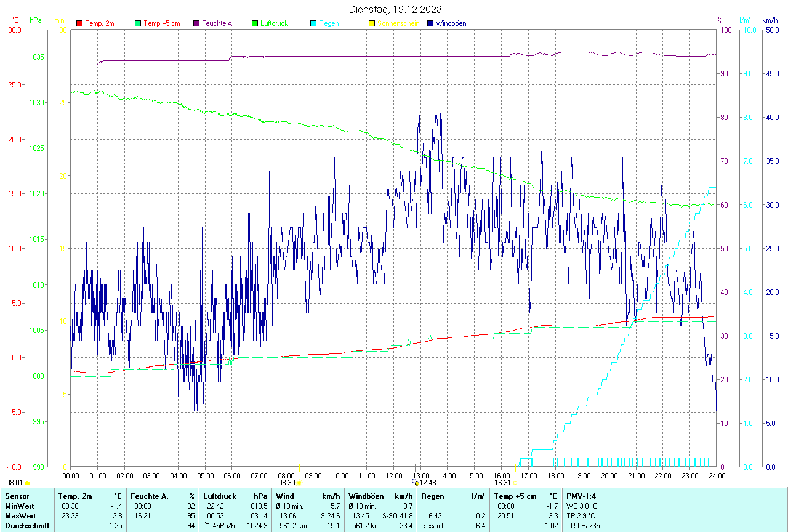Click minimum temperature value -1.4
The height and width of the screenshot is (532, 788).
tap(116, 506)
